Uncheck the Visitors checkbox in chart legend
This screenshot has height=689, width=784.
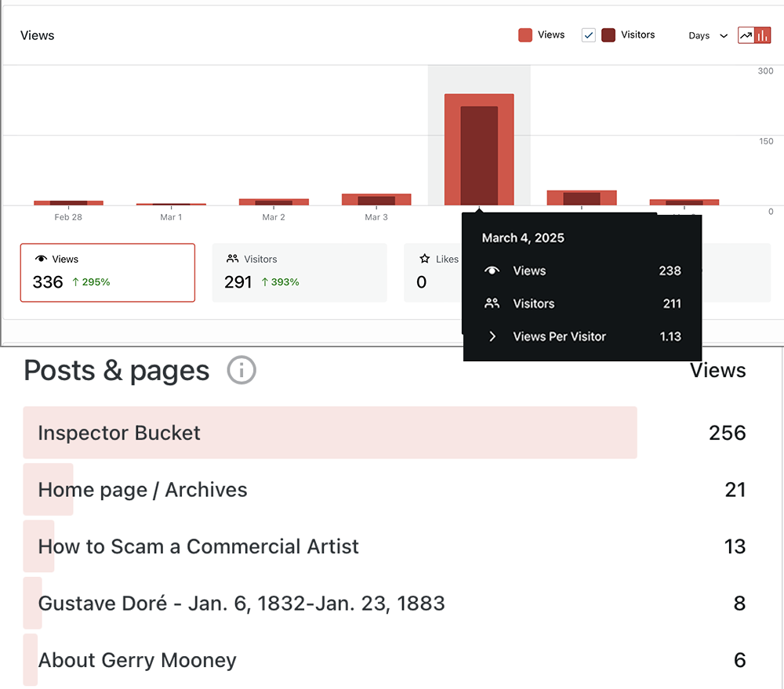point(589,35)
